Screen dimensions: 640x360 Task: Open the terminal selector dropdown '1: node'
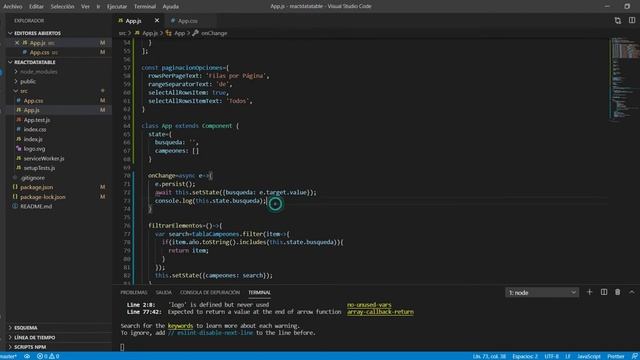point(542,293)
